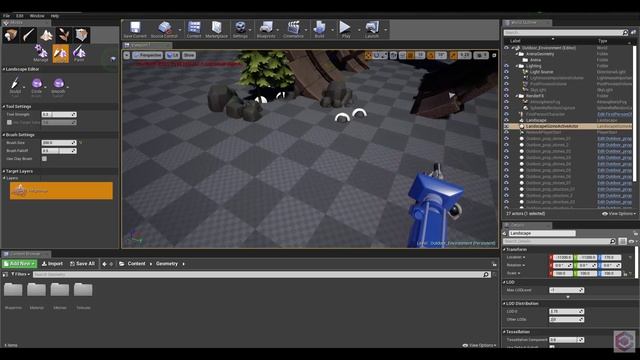Open the landscape Manage tab
The height and width of the screenshot is (360, 640).
point(40,53)
